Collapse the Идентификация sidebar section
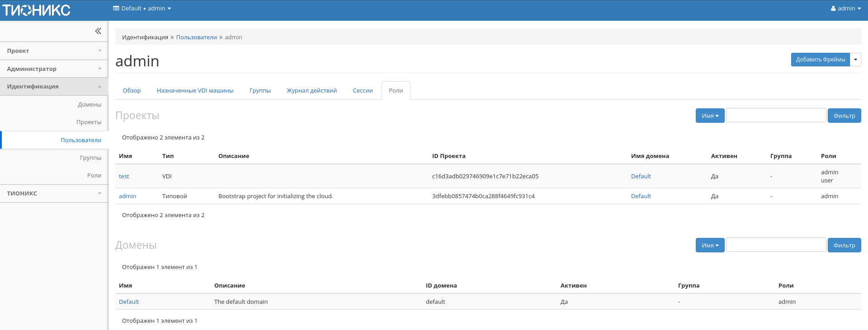Image resolution: width=868 pixels, height=330 pixels. [x=54, y=87]
